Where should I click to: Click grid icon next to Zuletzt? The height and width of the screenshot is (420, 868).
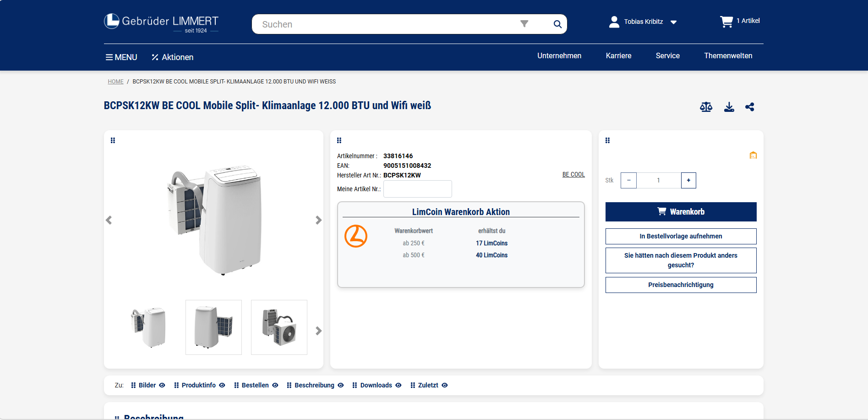click(413, 385)
